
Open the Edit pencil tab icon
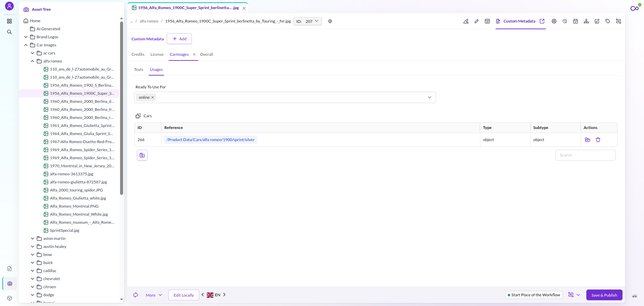click(x=477, y=21)
